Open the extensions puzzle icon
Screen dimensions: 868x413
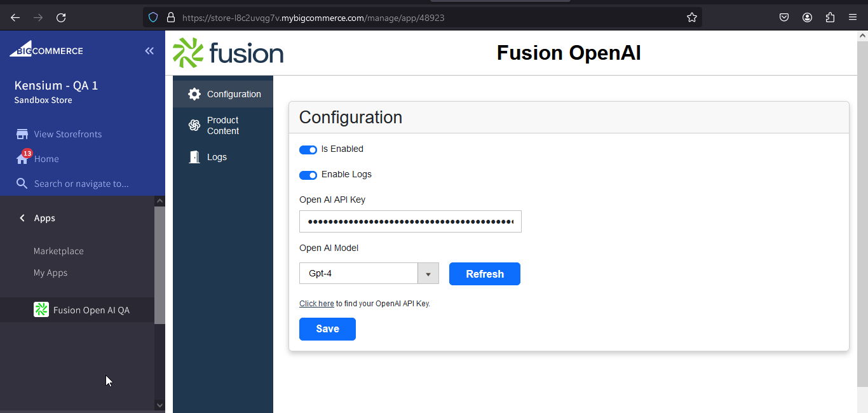coord(830,18)
